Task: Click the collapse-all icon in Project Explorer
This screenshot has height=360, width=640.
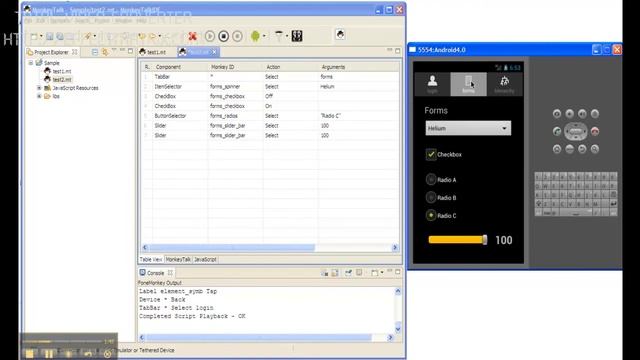Action: 95,52
